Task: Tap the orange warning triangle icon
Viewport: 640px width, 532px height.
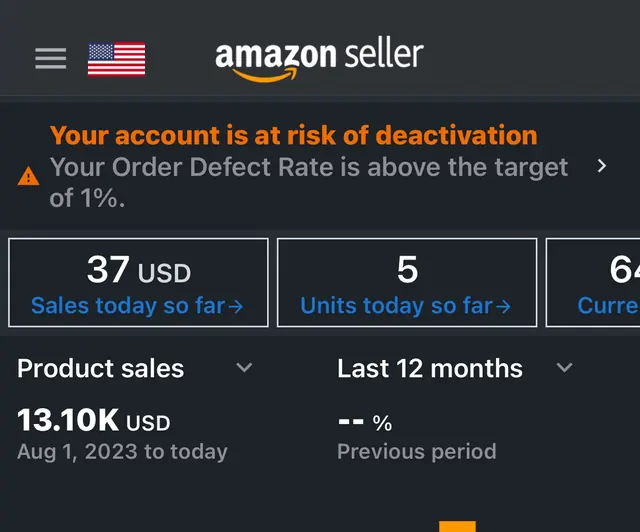Action: (x=29, y=176)
